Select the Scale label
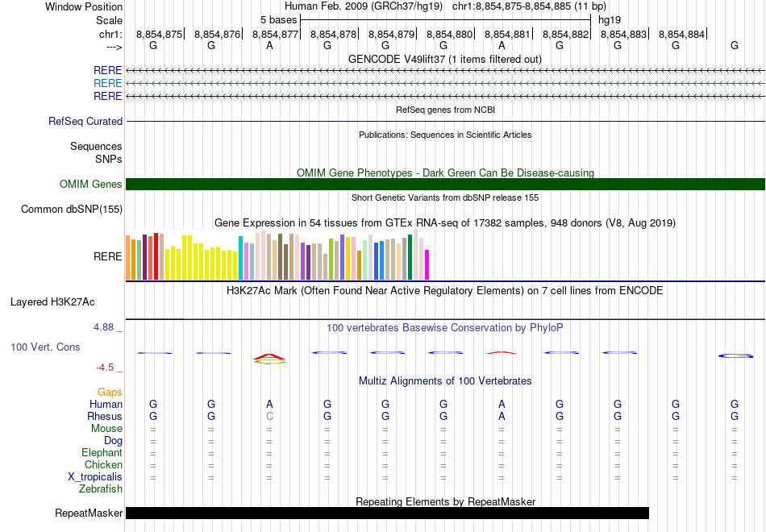This screenshot has height=532, width=766. click(109, 20)
